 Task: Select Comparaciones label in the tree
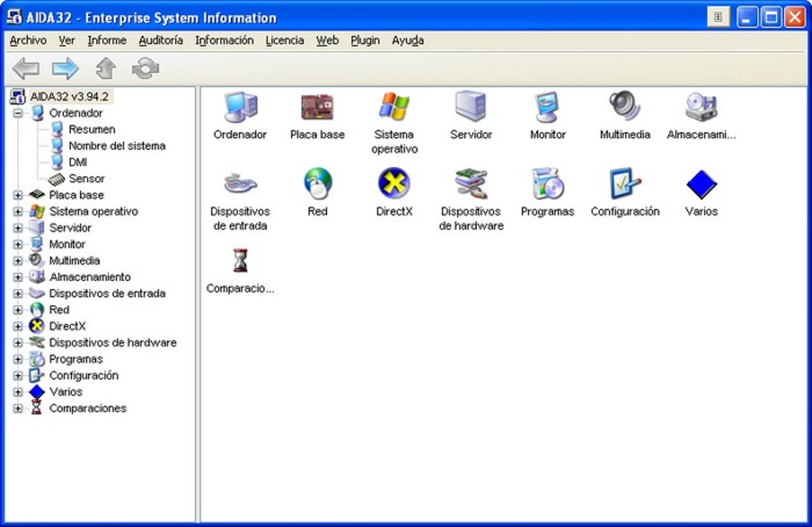[88, 408]
